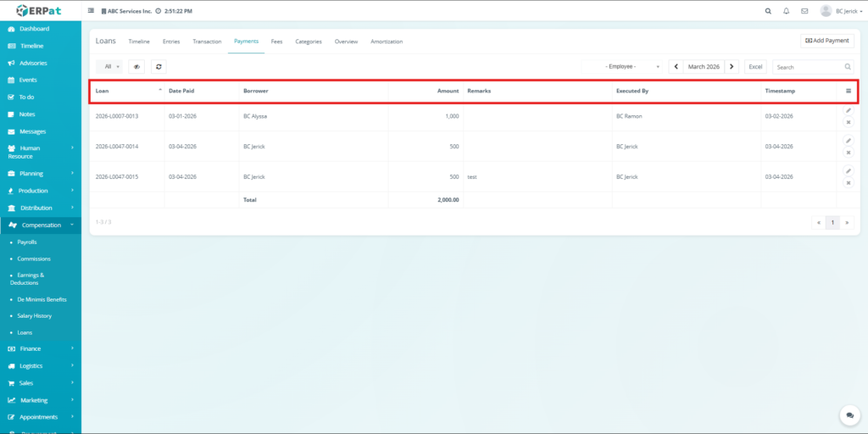Open the chat bubble icon at bottom right

coord(849,415)
